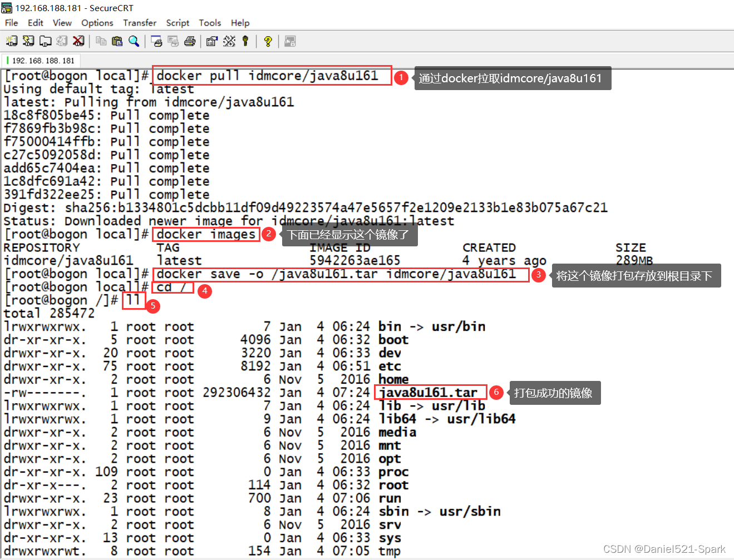This screenshot has width=734, height=560.
Task: Click the SecureCRT title bar app icon
Action: click(7, 8)
